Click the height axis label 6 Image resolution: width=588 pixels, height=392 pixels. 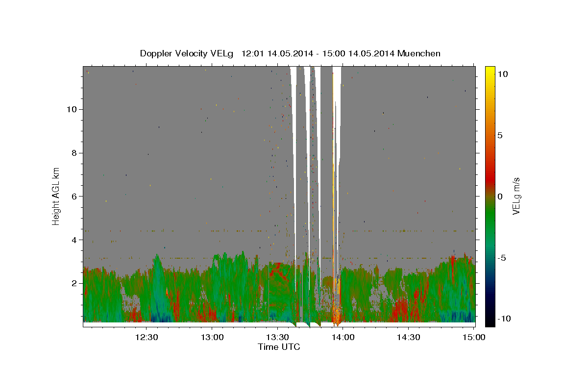[74, 196]
